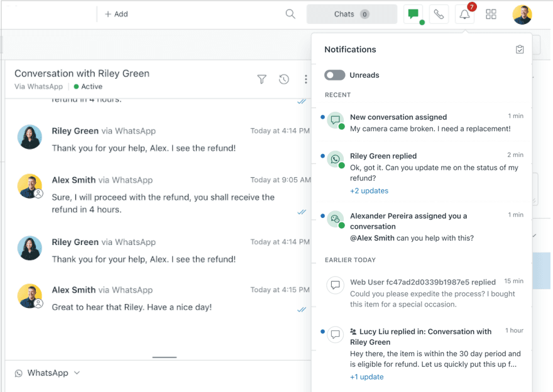The width and height of the screenshot is (553, 392).
Task: Click the +2 updates link
Action: pos(369,190)
